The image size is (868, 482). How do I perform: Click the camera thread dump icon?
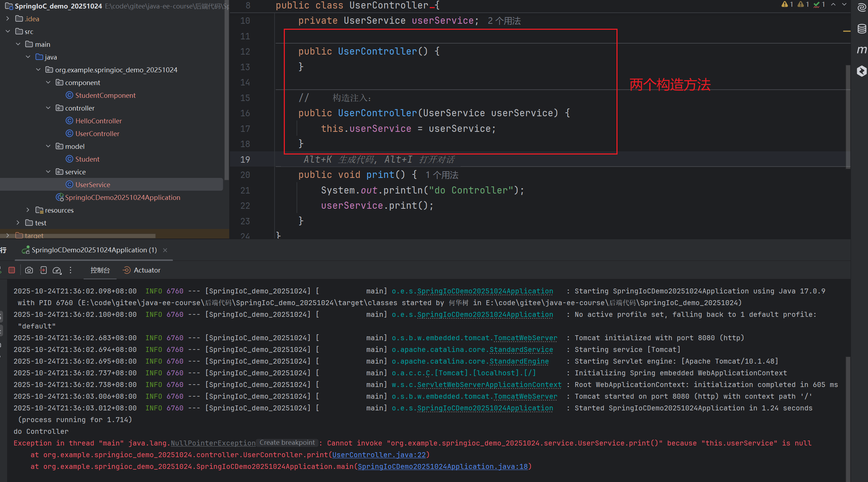tap(29, 270)
